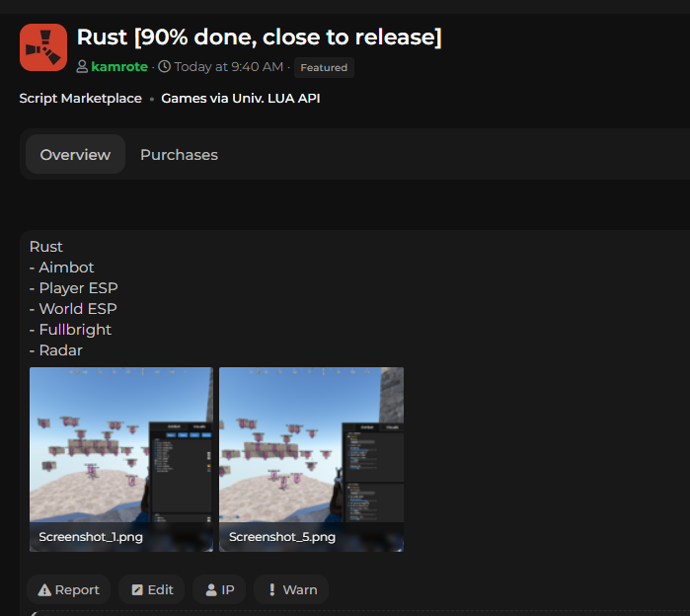Image resolution: width=690 pixels, height=616 pixels.
Task: Open the Script Marketplace breadcrumb
Action: 81,98
